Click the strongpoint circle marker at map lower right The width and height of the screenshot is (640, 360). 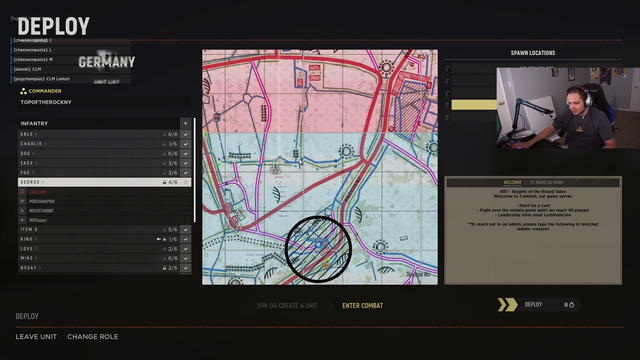[380, 247]
